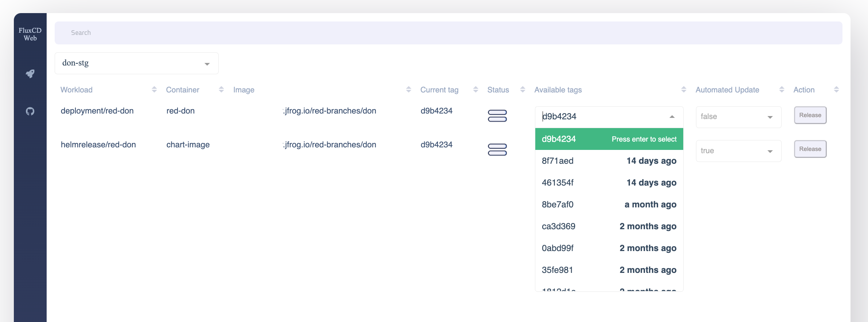Sort by Workload column arrows
Image resolution: width=868 pixels, height=322 pixels.
154,90
